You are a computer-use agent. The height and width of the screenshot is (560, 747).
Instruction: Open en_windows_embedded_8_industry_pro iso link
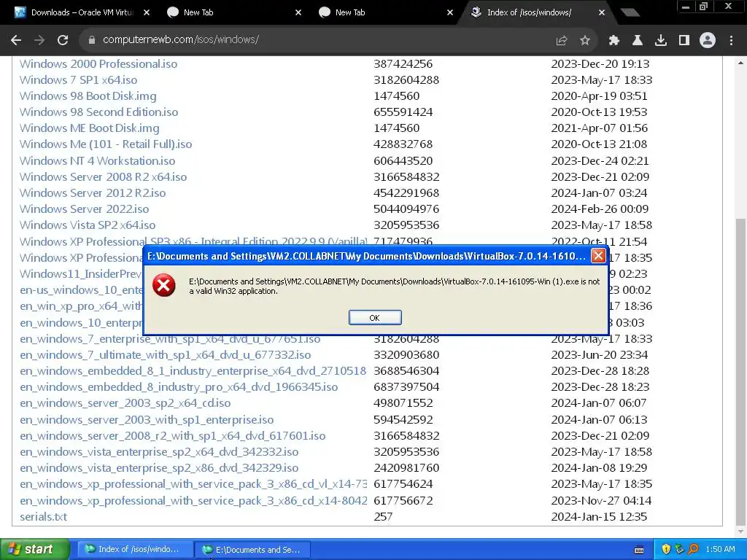179,387
